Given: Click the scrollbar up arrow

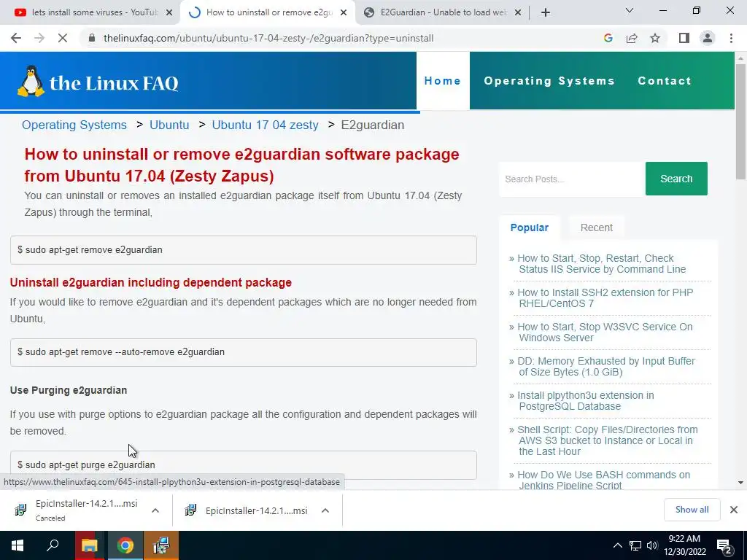Looking at the screenshot, I should (740, 58).
